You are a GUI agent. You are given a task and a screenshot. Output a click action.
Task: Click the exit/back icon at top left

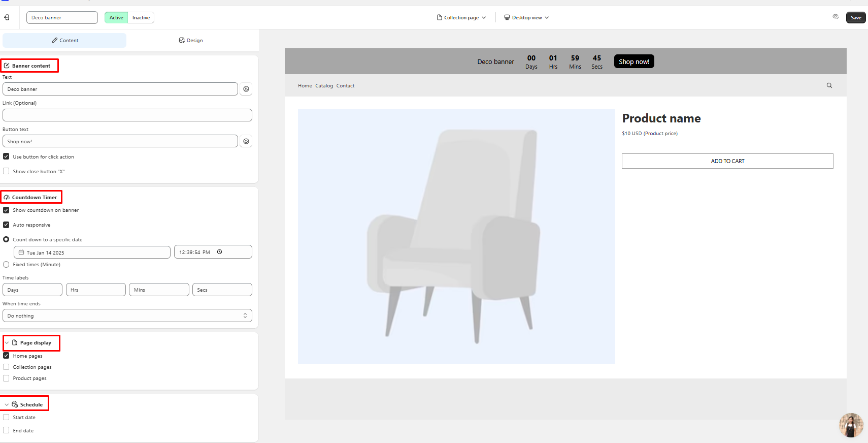[x=7, y=17]
